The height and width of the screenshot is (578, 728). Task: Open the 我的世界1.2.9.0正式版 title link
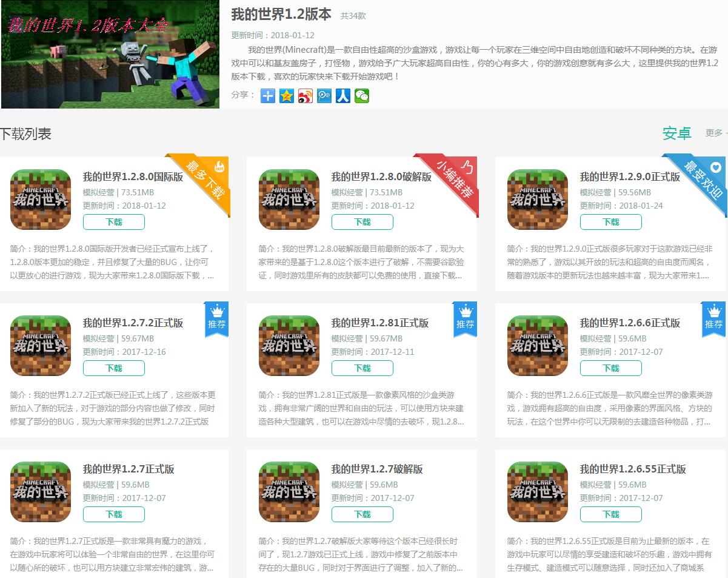coord(630,177)
